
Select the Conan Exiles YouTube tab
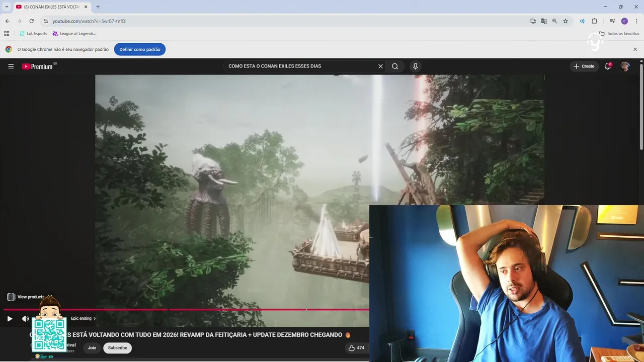coord(51,7)
